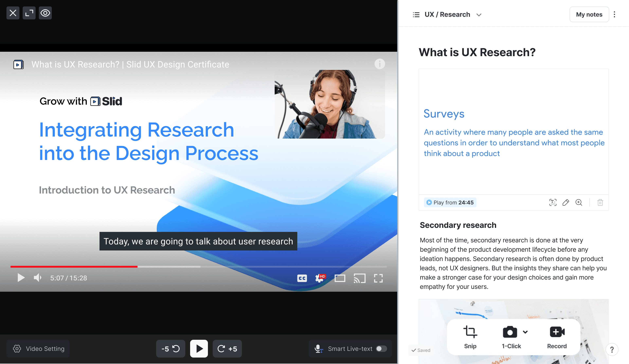The image size is (629, 364).
Task: Click the subtitle caption about user research
Action: pyautogui.click(x=198, y=241)
